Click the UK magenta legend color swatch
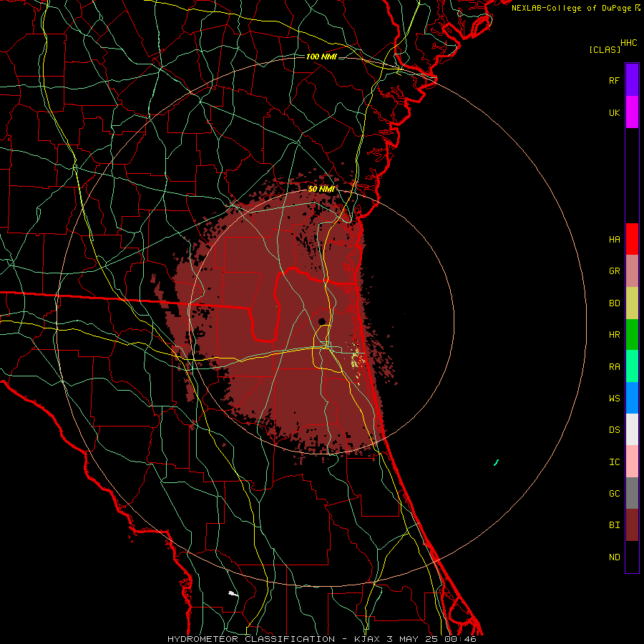 click(632, 112)
